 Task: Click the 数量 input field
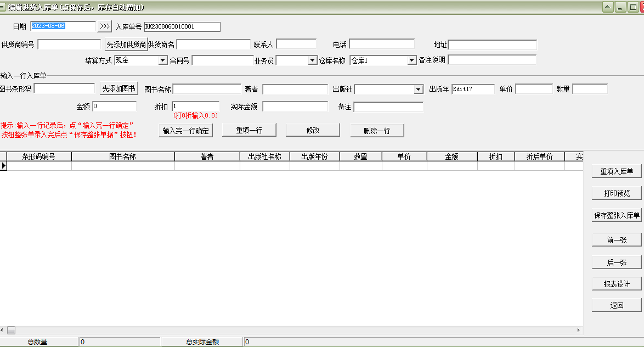(590, 89)
